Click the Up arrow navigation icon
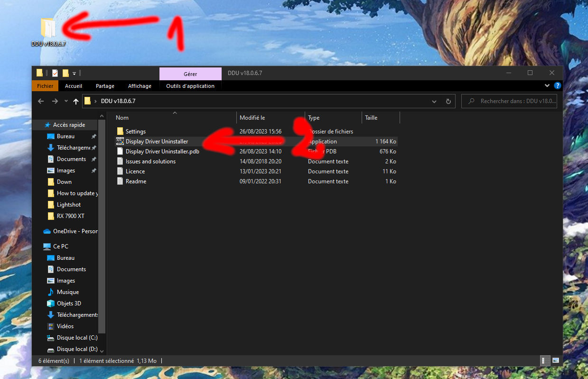Screen dimensions: 588x379 (x=76, y=101)
